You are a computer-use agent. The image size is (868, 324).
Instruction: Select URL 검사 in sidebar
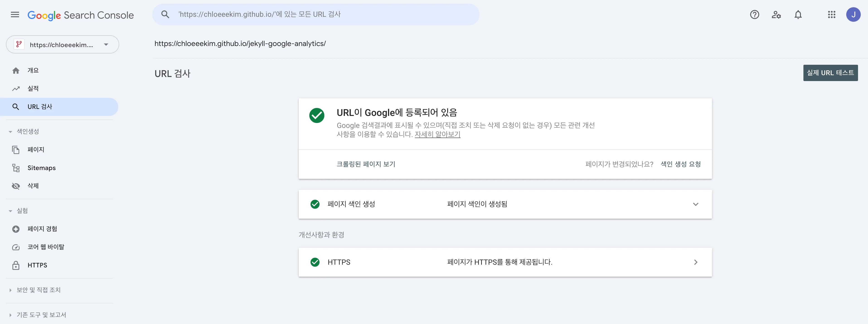coord(59,107)
